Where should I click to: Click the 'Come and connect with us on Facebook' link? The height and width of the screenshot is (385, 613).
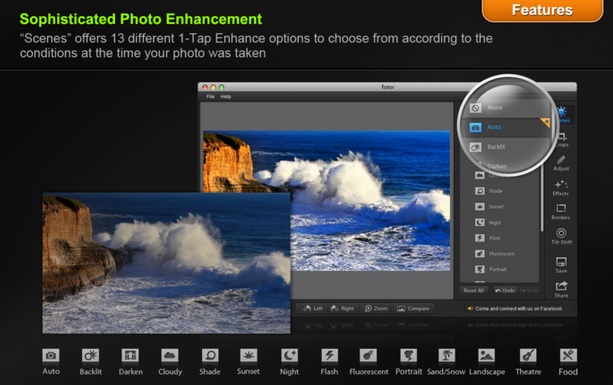tap(515, 309)
